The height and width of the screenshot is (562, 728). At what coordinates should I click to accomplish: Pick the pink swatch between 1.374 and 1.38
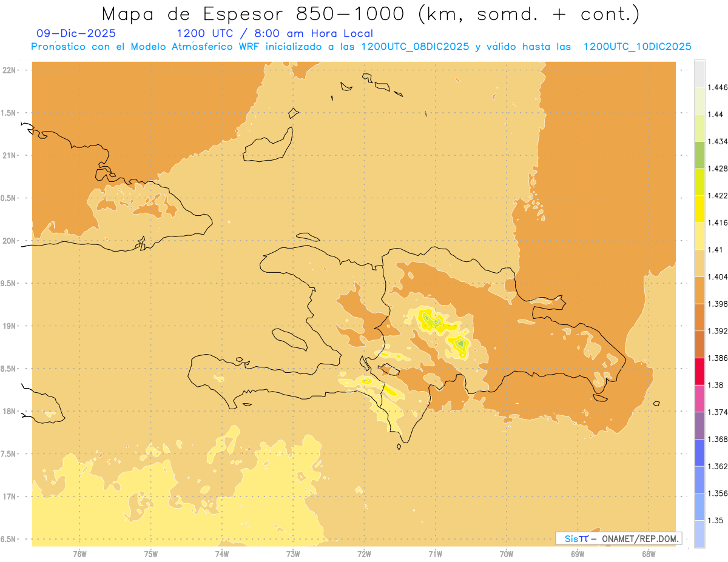(x=699, y=398)
